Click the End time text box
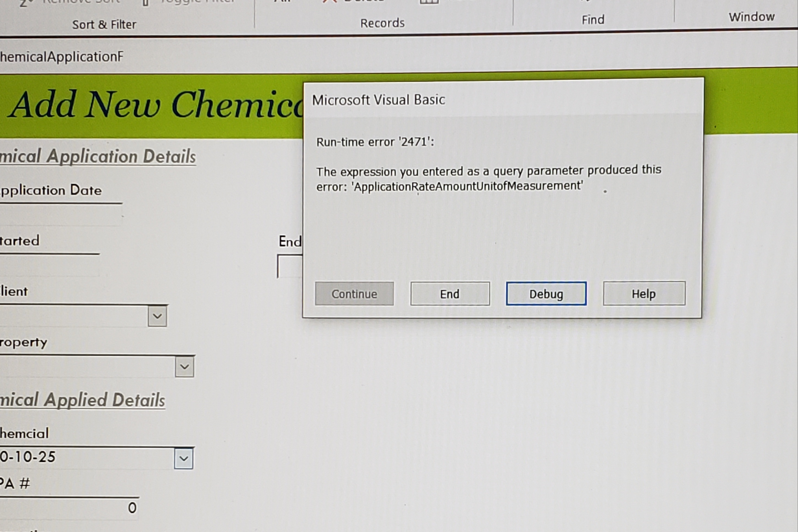 pyautogui.click(x=290, y=266)
